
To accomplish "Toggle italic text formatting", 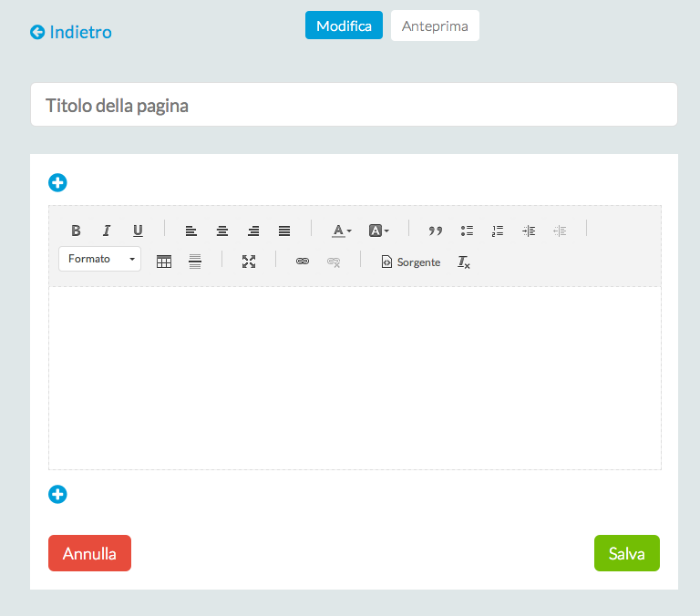I will (x=107, y=231).
